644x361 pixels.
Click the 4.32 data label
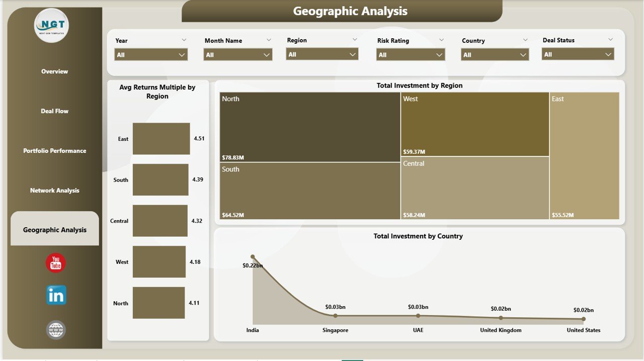tap(197, 221)
